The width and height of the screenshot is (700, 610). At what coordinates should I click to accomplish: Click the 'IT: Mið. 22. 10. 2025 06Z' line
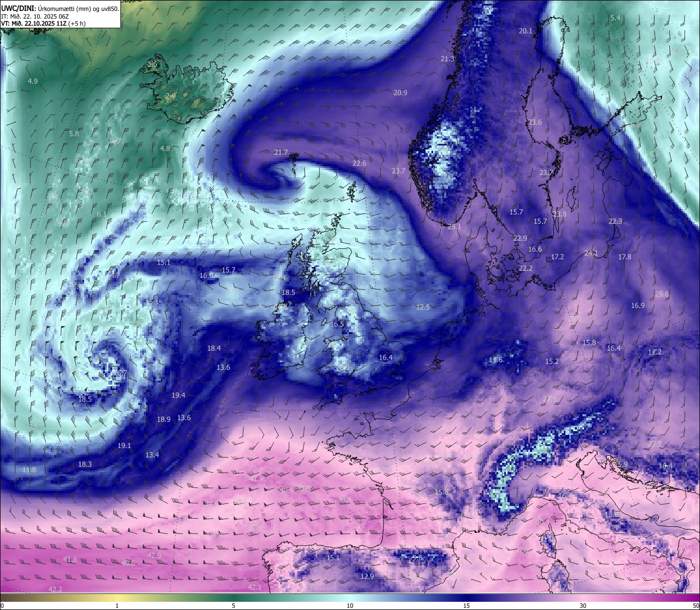34,16
